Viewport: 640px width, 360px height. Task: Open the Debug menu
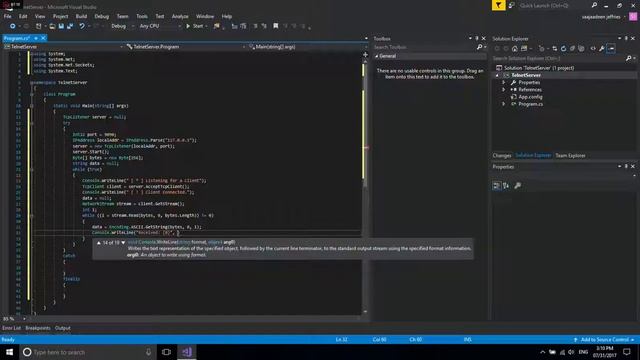(x=102, y=16)
